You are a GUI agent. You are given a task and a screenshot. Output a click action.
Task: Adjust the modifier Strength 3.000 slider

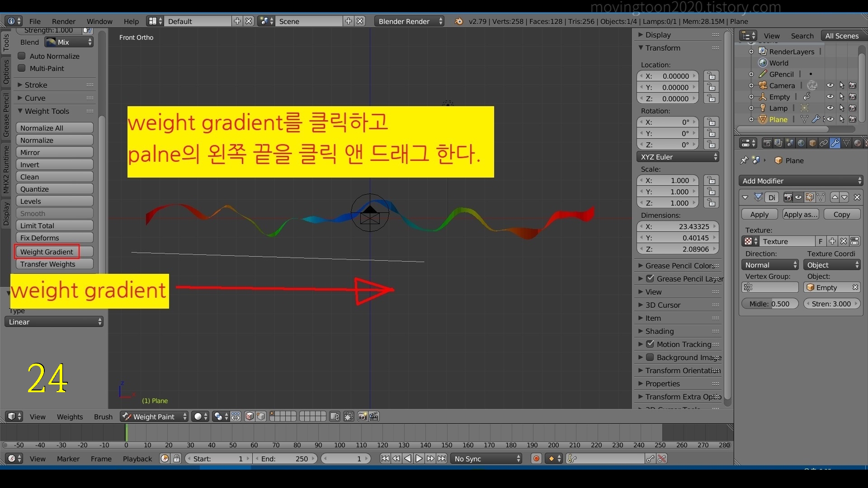831,304
